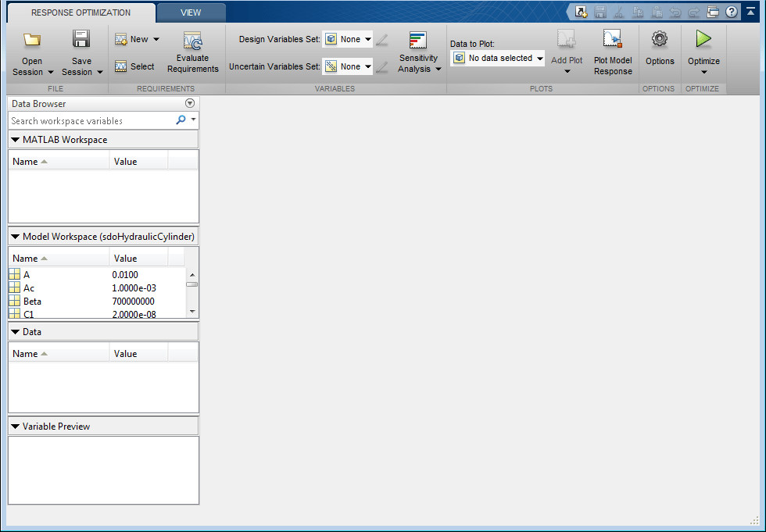Click the Plot Model Response icon
The width and height of the screenshot is (766, 532).
click(613, 38)
